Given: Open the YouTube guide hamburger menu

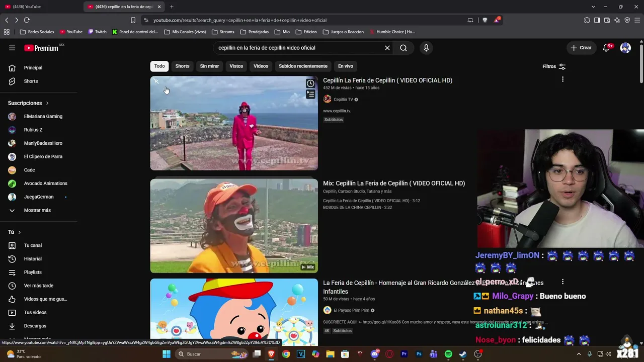Looking at the screenshot, I should point(12,48).
